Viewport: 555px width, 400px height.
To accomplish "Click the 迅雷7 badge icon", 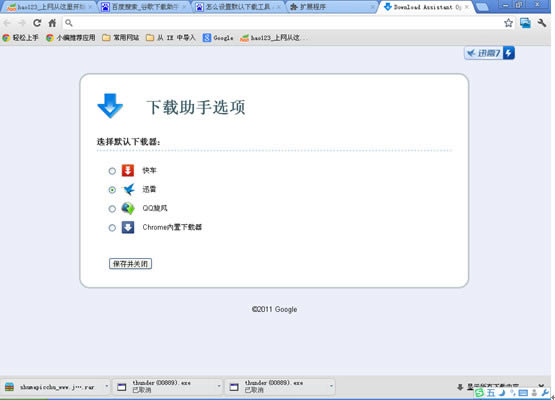I will click(489, 53).
